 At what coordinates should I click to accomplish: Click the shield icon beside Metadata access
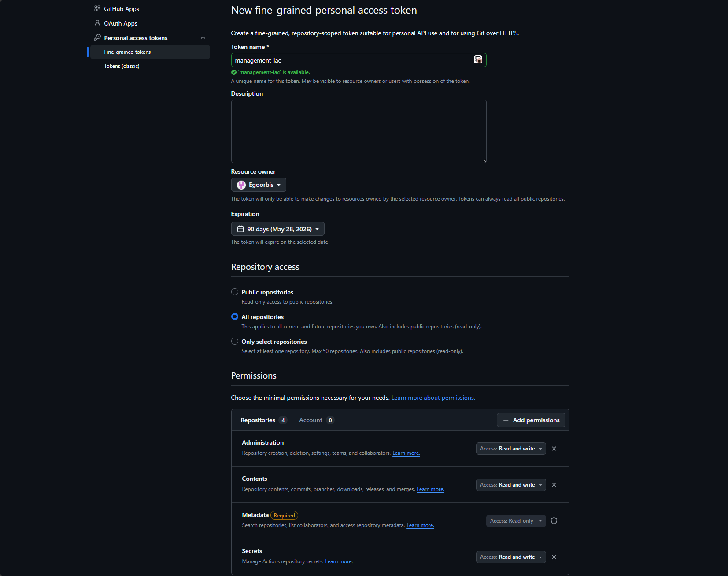click(554, 521)
